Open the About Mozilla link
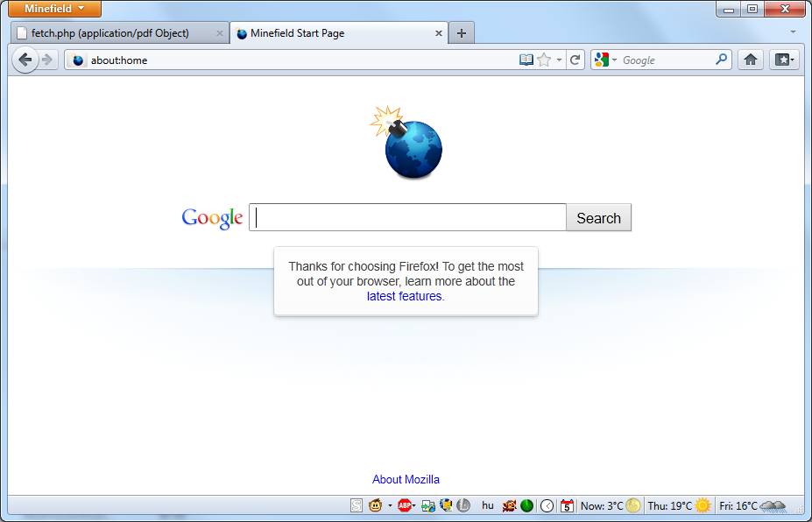 tap(406, 480)
